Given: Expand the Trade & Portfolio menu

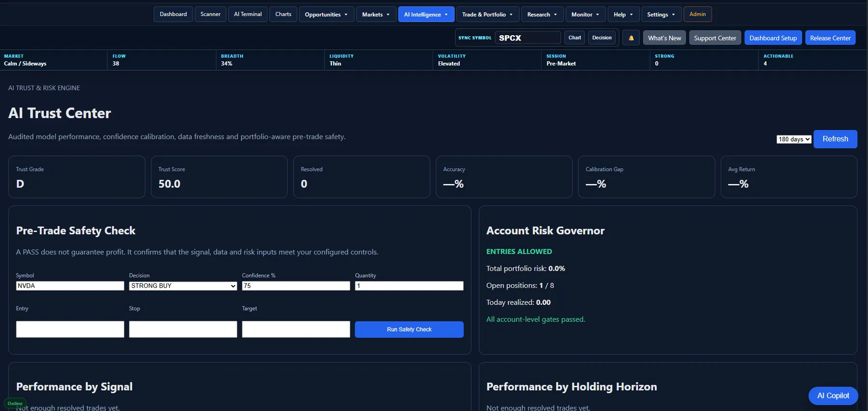Looking at the screenshot, I should (488, 14).
